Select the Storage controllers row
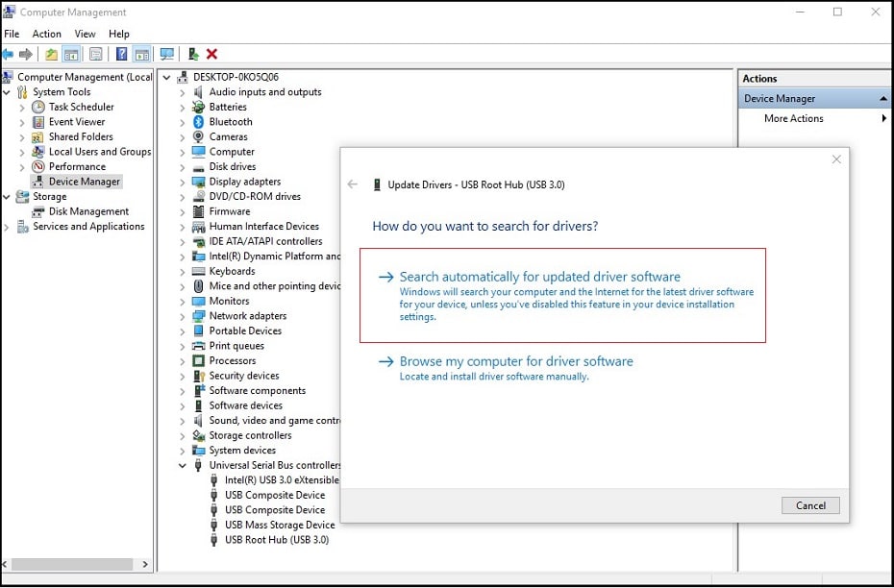 click(250, 435)
